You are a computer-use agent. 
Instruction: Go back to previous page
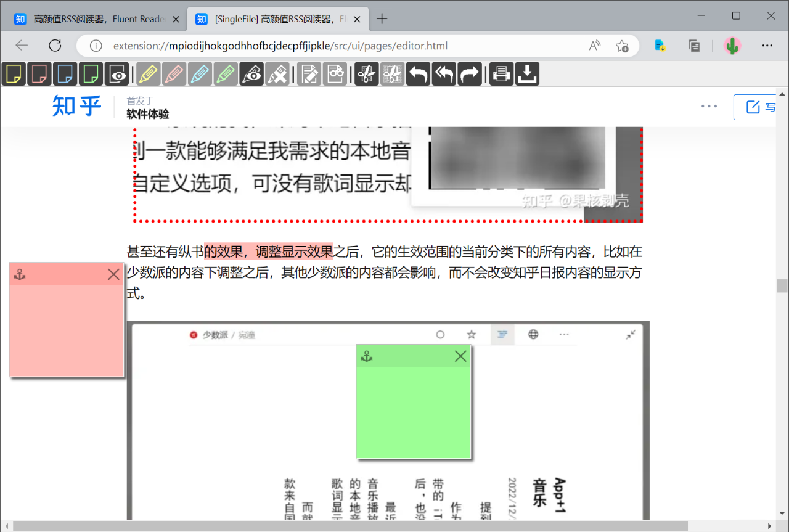(x=22, y=46)
